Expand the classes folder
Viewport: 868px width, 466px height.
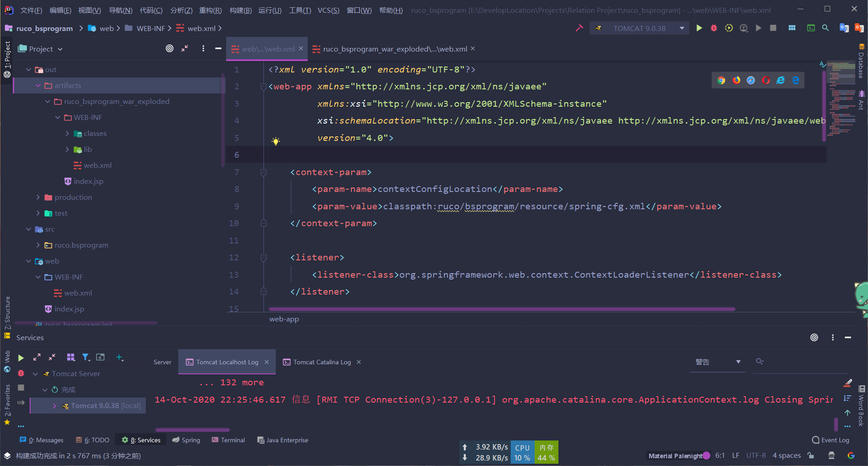pos(67,133)
